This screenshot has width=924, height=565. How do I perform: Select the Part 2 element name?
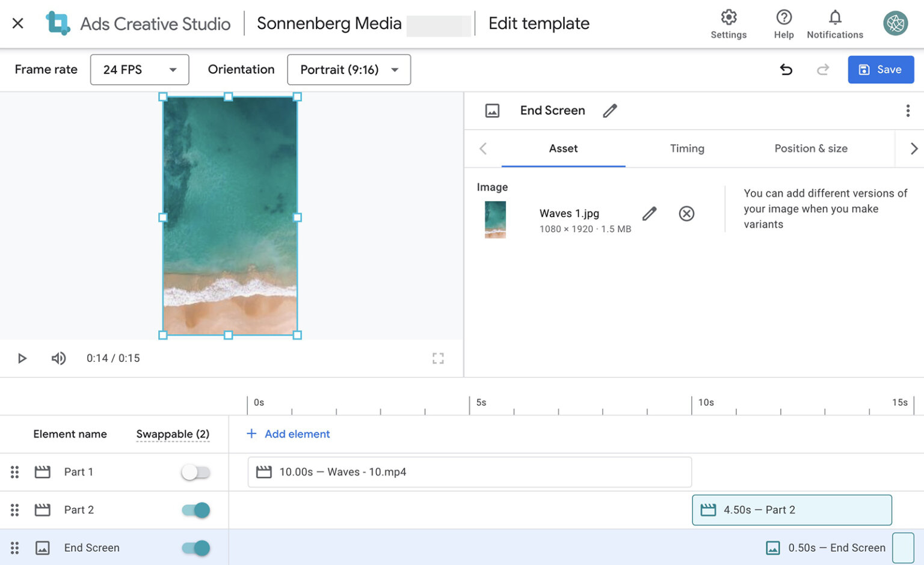pos(79,510)
